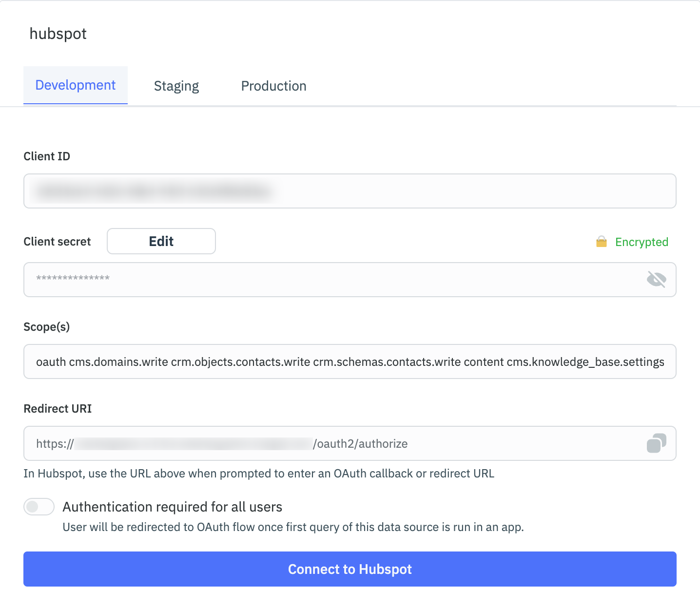The width and height of the screenshot is (700, 608).
Task: Click the redirected to OAuth flow description
Action: click(293, 527)
